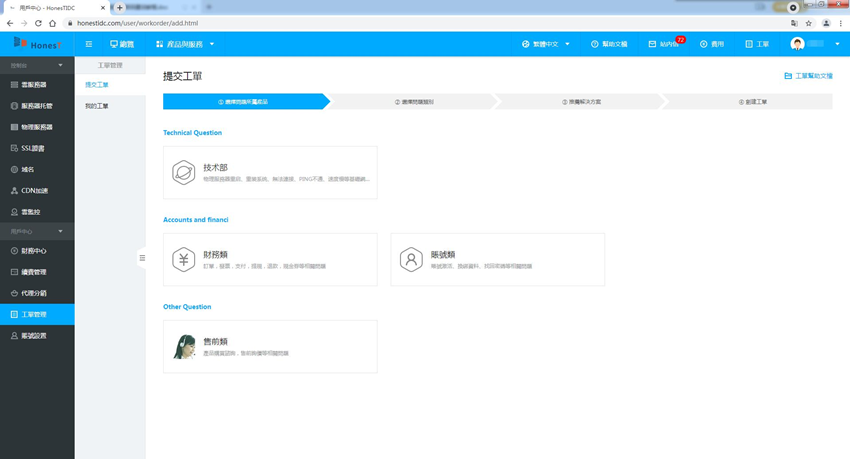This screenshot has height=459, width=850.
Task: Choose 賬號類 account category card
Action: (x=498, y=260)
